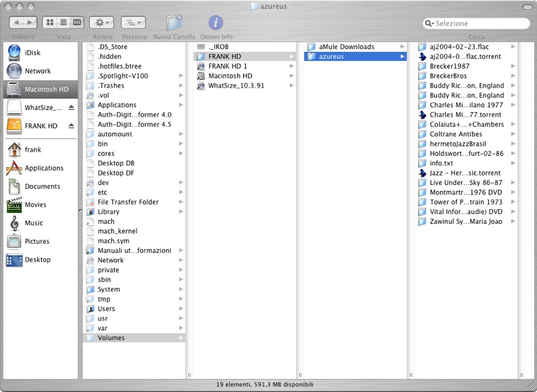Select Auth-Digit...former 4.0 file
Viewport: 537px width, 392px height.
(x=134, y=115)
